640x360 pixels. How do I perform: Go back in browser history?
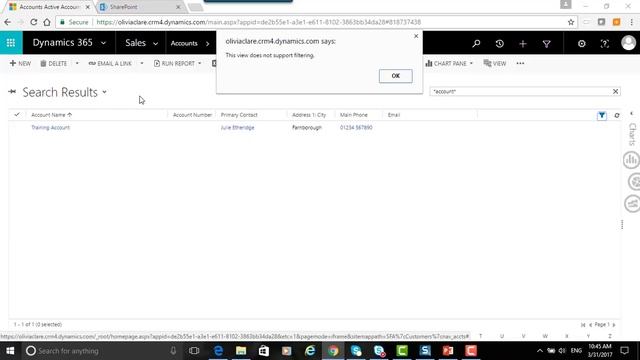(8, 22)
